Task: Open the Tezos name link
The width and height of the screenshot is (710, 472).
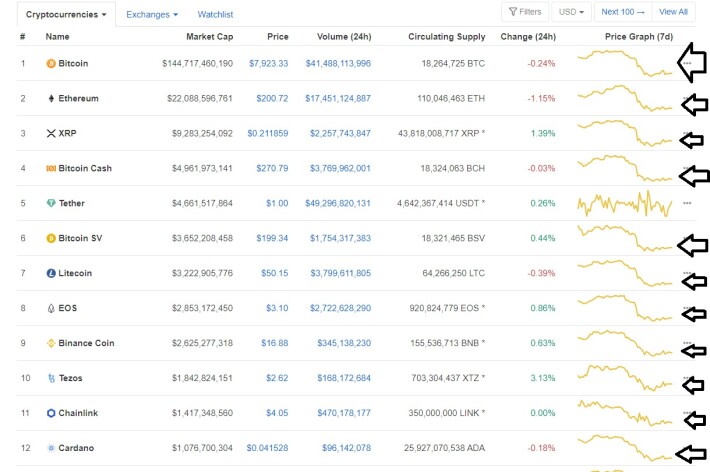Action: (70, 378)
